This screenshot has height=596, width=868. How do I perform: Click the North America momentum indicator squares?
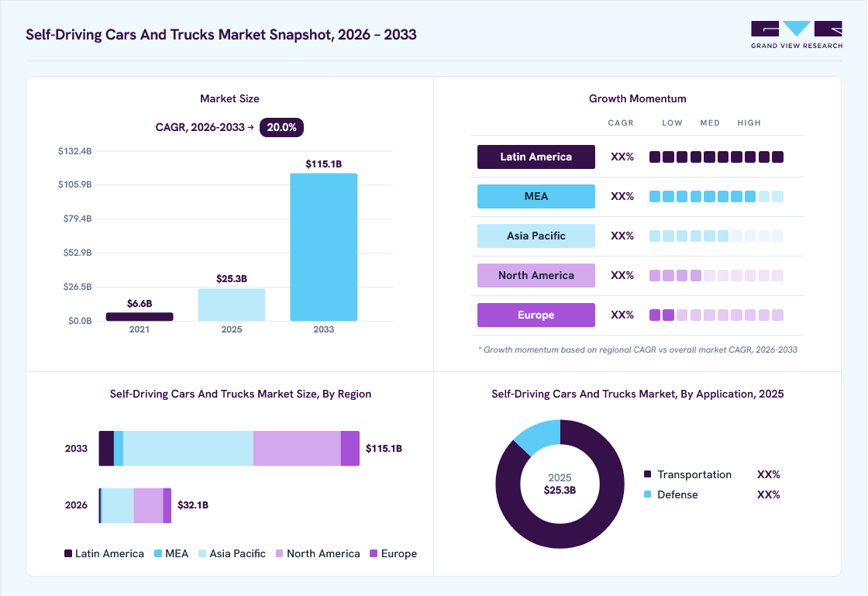click(x=716, y=276)
